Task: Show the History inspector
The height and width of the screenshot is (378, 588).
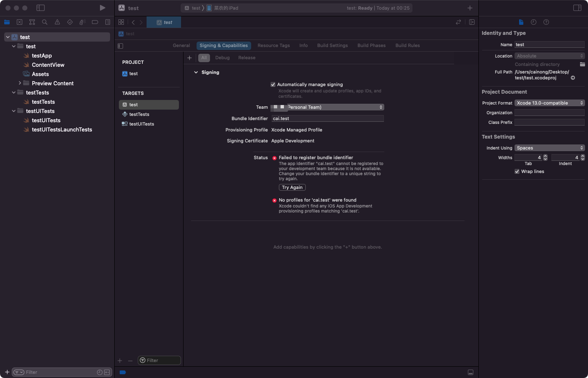Action: coord(533,22)
